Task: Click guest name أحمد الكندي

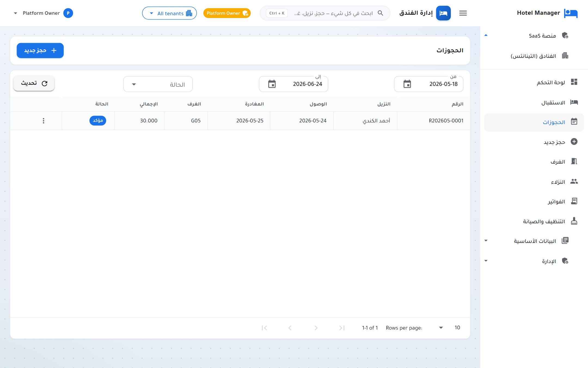Action: pos(376,121)
